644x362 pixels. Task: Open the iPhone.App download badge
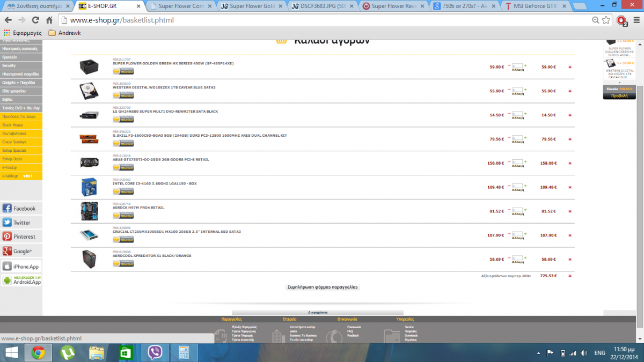click(x=21, y=267)
